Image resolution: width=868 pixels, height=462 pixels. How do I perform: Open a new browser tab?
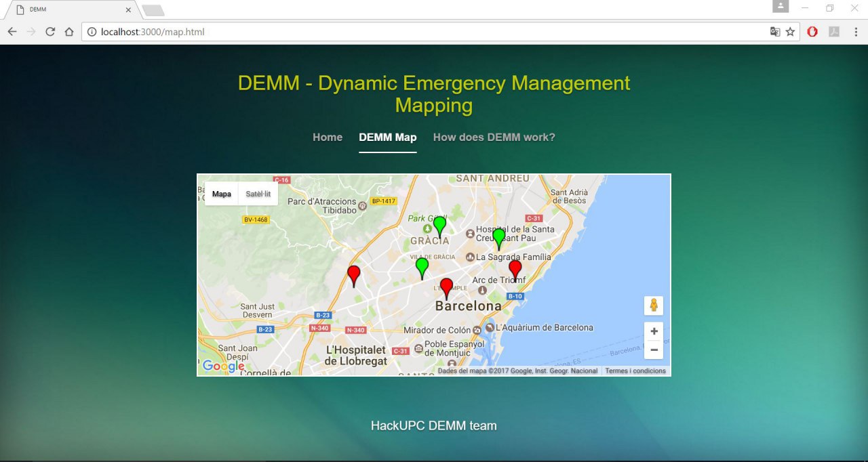click(153, 10)
